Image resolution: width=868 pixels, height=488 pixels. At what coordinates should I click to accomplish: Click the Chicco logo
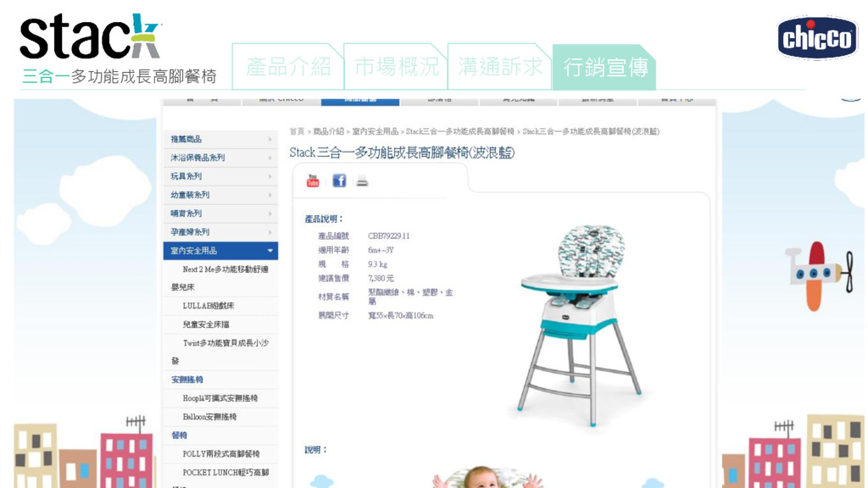(x=817, y=37)
